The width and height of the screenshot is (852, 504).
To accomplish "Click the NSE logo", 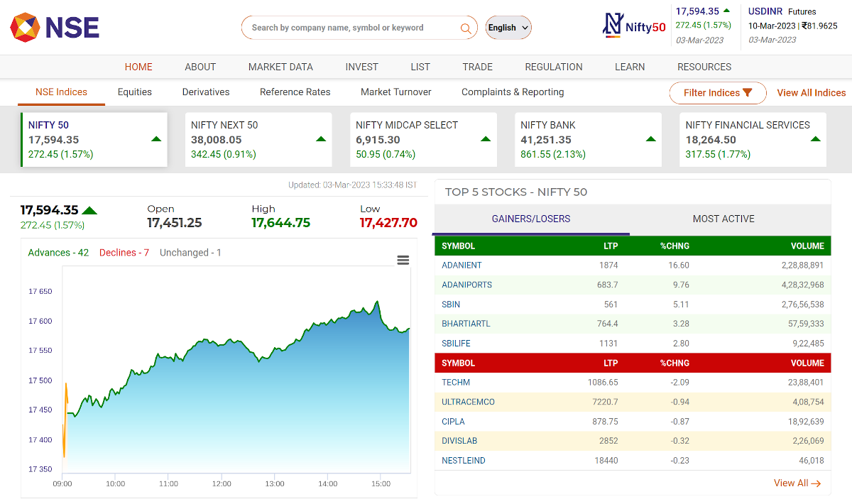I will (53, 28).
